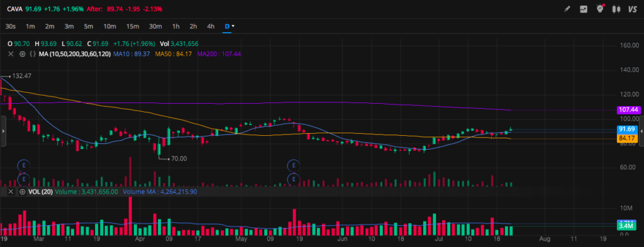The image size is (644, 247).
Task: Switch to 2h interval
Action: 193,26
